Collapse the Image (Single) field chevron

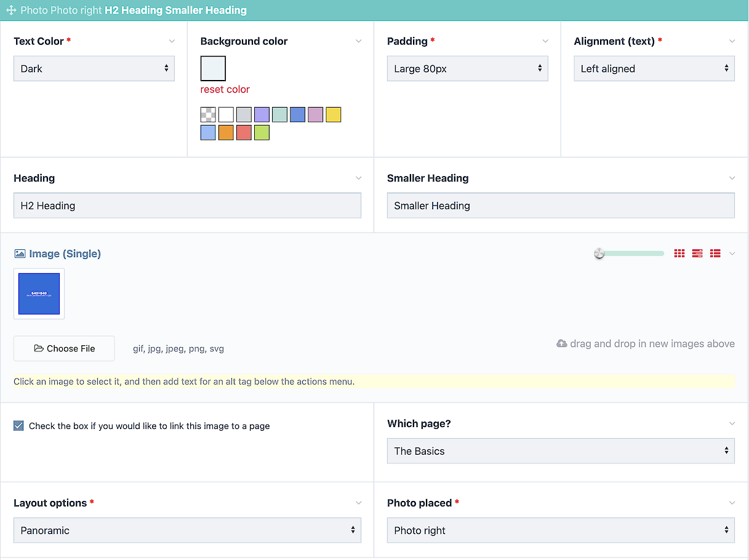click(732, 254)
